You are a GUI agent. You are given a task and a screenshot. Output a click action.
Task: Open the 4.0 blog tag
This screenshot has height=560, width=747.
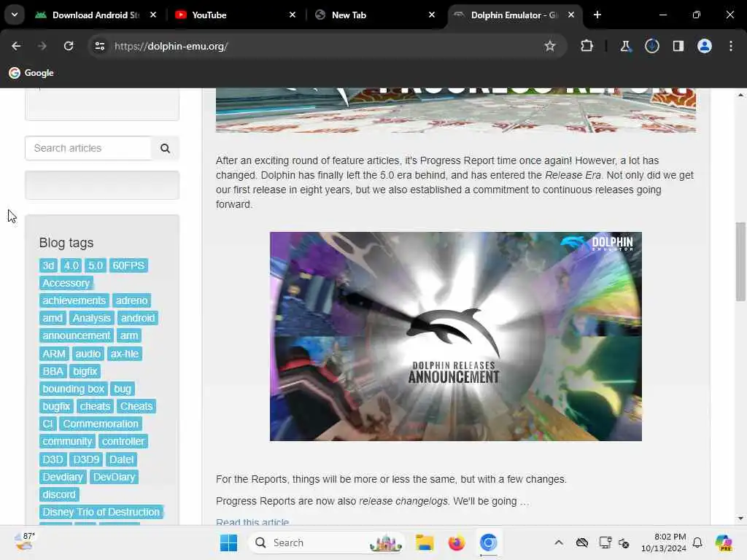click(x=71, y=265)
